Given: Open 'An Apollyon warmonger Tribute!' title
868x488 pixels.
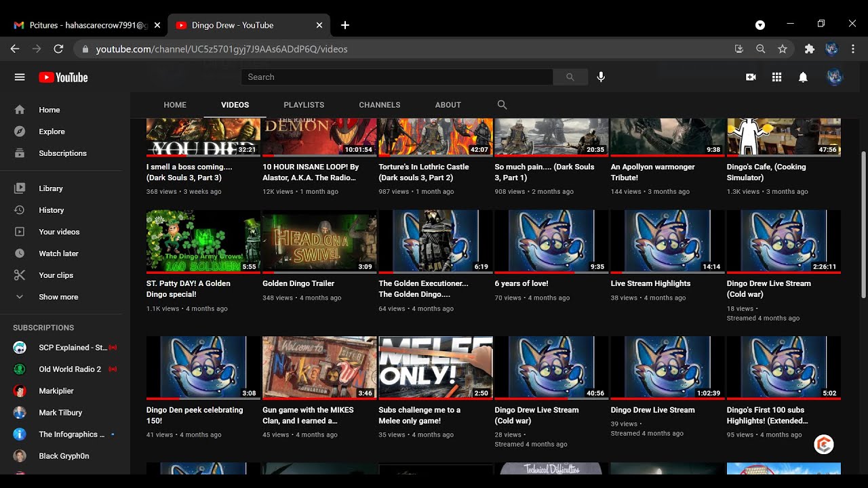Looking at the screenshot, I should [x=653, y=172].
